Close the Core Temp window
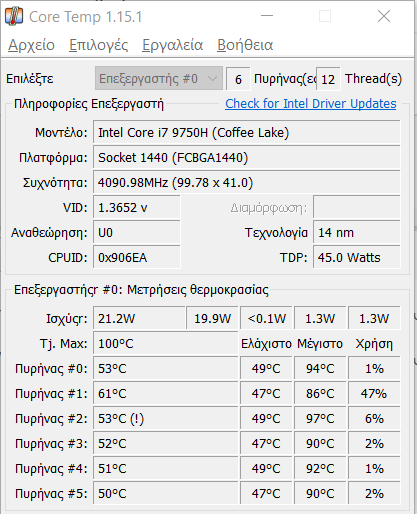The height and width of the screenshot is (514, 417). tap(384, 16)
